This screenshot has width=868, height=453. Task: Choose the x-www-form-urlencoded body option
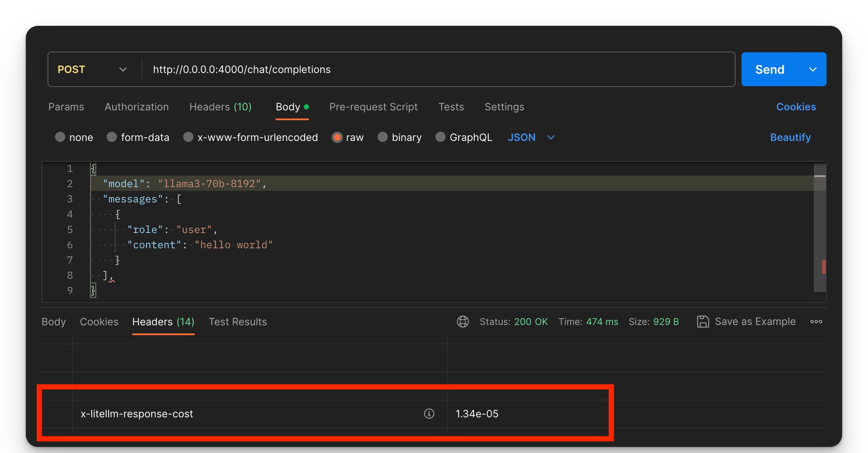coord(188,137)
